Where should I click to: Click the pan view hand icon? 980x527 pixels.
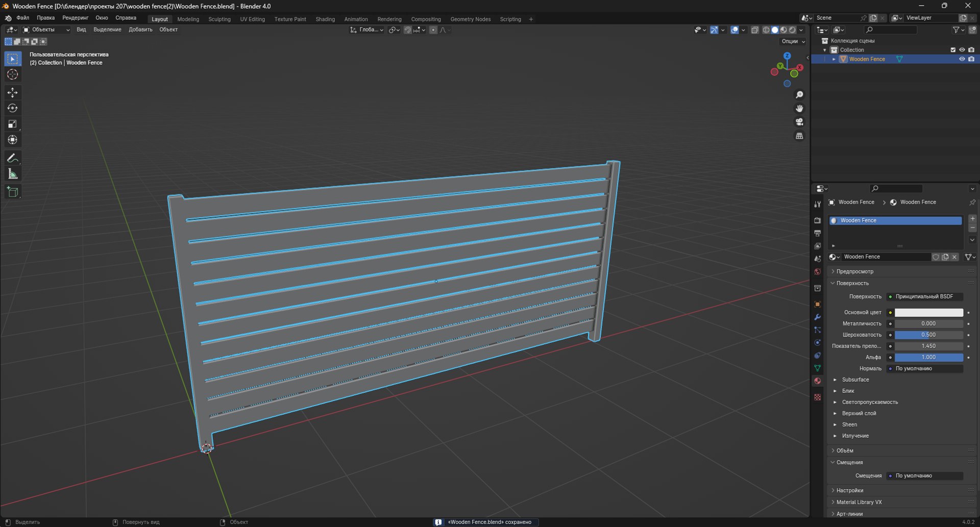point(799,108)
